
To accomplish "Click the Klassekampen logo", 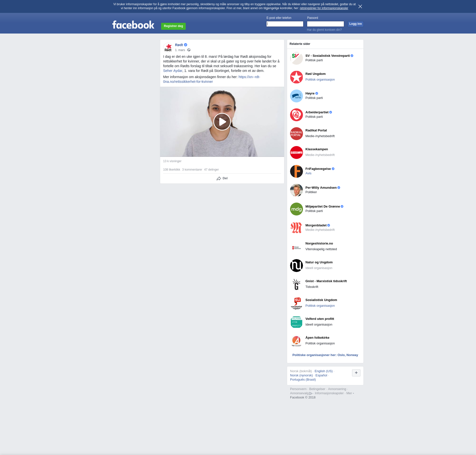I will (x=297, y=152).
